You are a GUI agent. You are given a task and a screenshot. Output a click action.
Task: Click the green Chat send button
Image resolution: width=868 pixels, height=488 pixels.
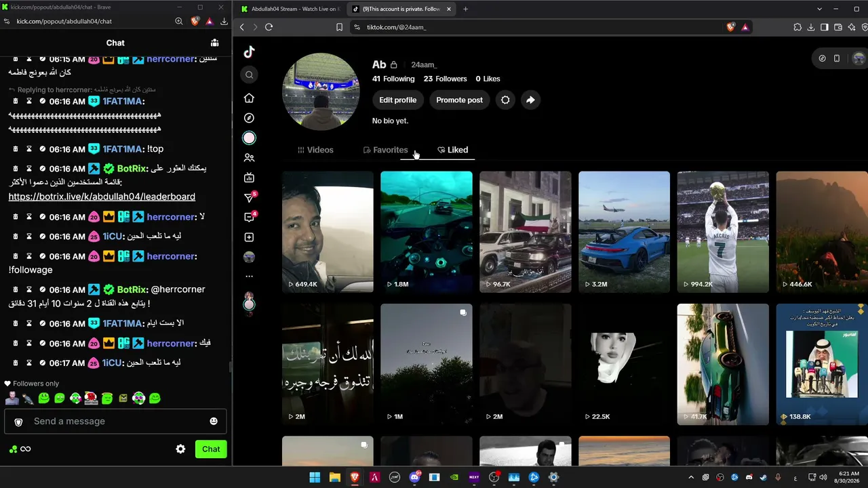pos(211,449)
